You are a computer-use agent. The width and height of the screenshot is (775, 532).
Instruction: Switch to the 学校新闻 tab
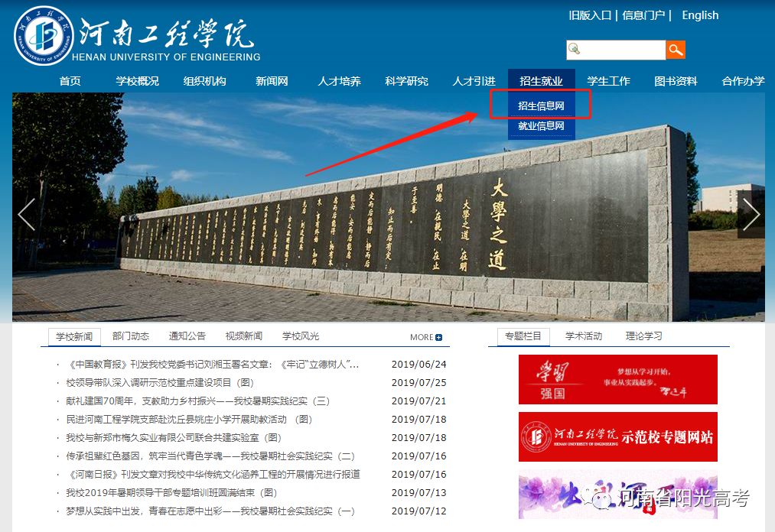(x=74, y=337)
